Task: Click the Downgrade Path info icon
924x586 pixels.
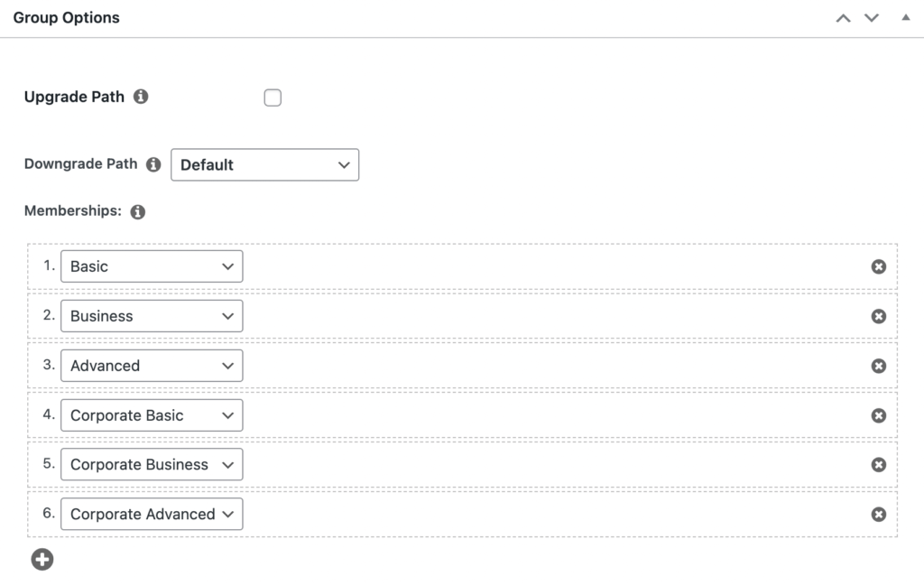Action: (x=153, y=164)
